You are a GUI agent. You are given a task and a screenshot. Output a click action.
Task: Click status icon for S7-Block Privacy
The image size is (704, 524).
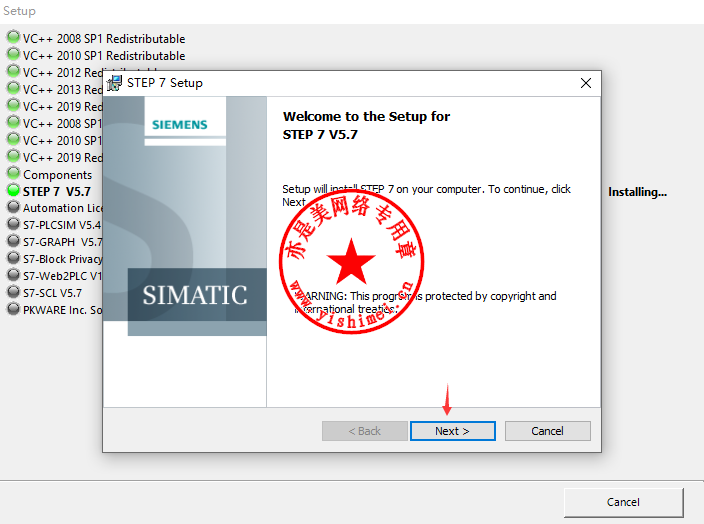click(x=13, y=258)
